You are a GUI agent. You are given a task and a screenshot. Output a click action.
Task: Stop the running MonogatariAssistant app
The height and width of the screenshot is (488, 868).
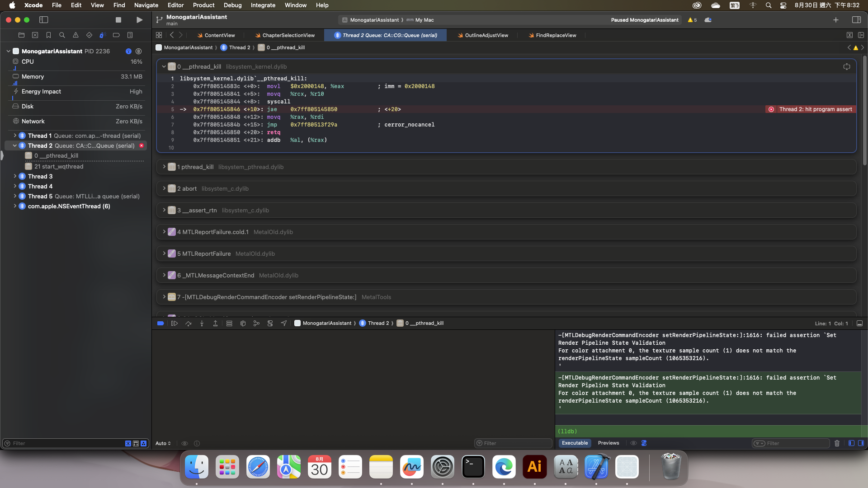click(118, 20)
